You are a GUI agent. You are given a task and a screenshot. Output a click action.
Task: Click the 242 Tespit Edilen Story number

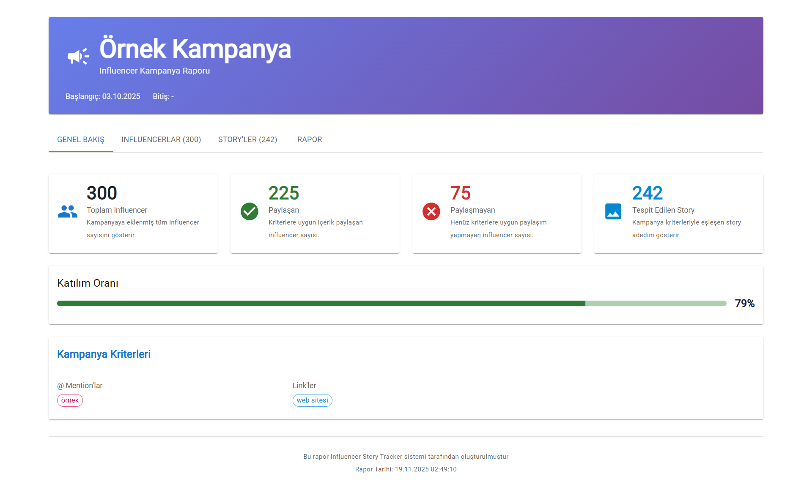point(647,193)
